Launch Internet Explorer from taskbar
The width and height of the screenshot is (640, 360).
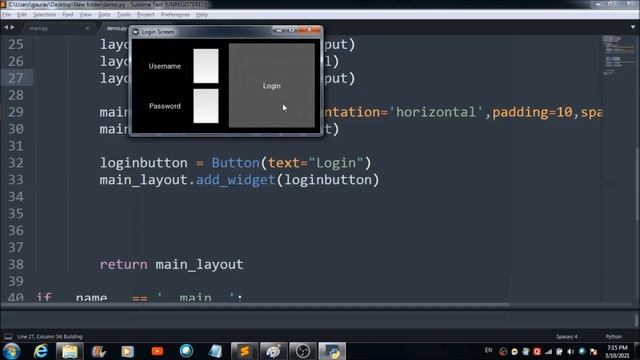(x=40, y=351)
